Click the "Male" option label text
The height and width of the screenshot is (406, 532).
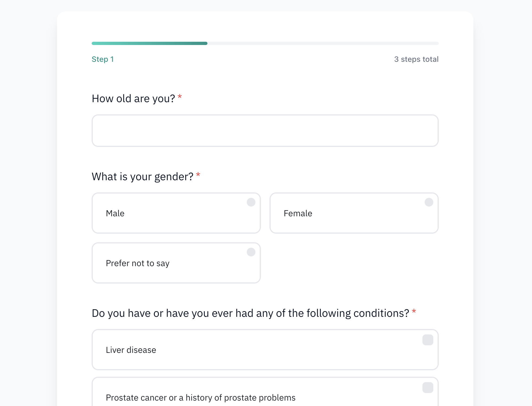coord(115,213)
